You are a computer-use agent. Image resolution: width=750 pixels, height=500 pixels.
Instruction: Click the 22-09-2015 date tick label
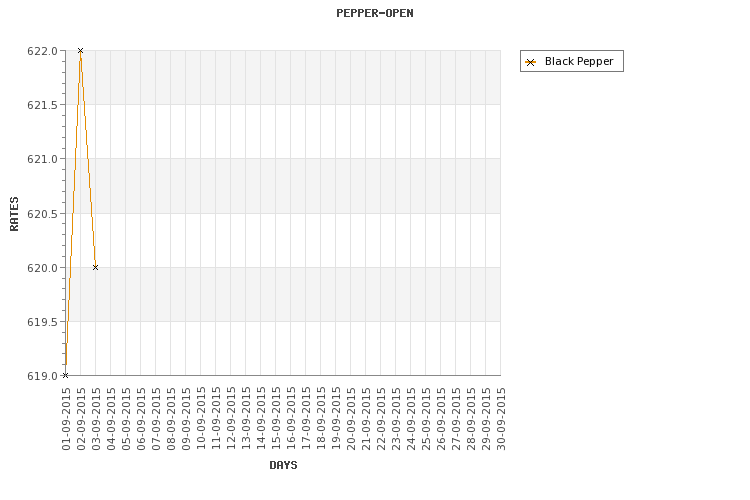[381, 419]
